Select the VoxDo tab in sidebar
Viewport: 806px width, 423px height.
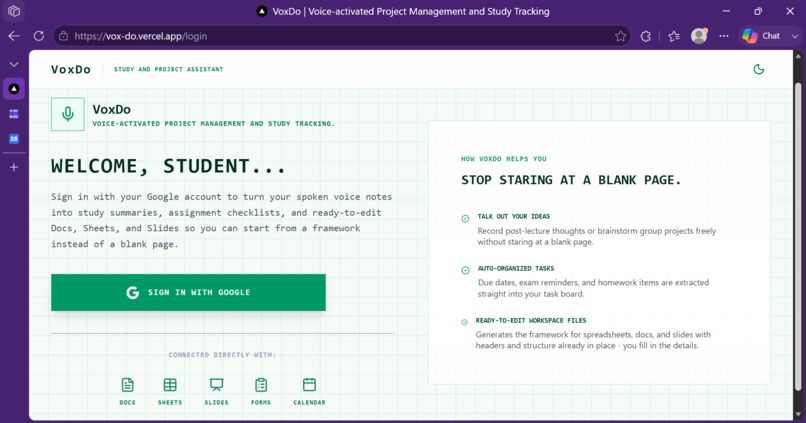click(x=14, y=89)
